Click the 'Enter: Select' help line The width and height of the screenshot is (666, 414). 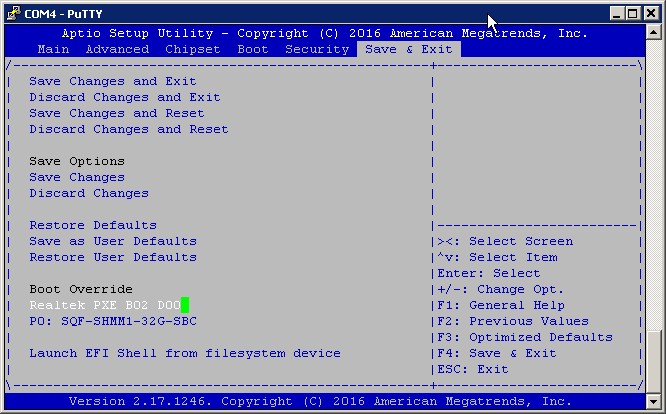point(489,273)
